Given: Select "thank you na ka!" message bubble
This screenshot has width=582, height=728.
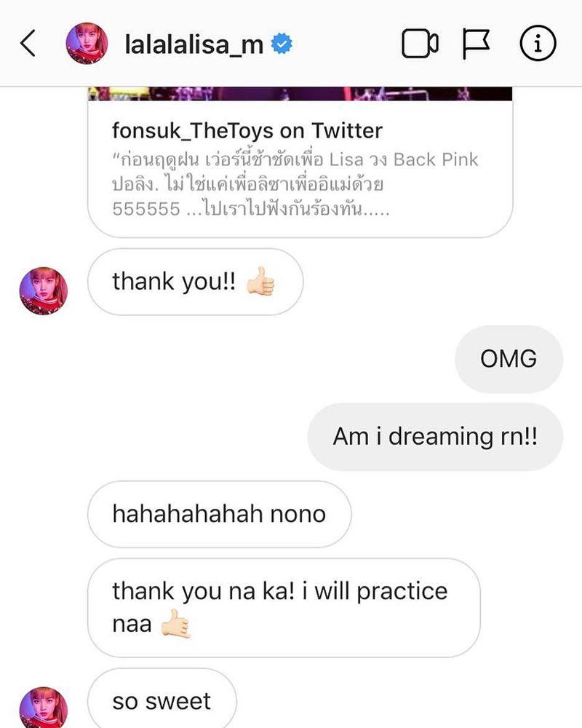Looking at the screenshot, I should (284, 608).
